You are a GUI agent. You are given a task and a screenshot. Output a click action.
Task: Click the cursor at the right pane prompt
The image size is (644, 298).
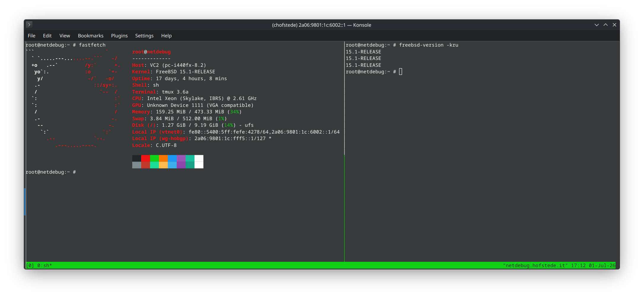[x=401, y=72]
